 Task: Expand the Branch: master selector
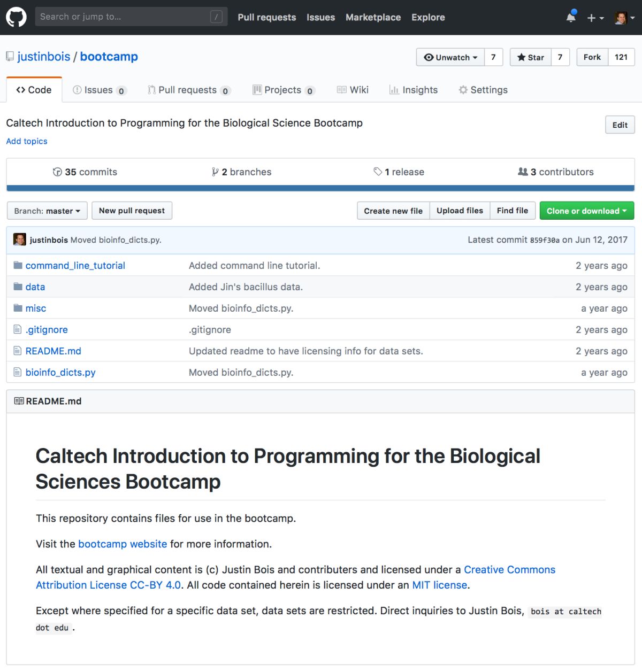point(47,211)
